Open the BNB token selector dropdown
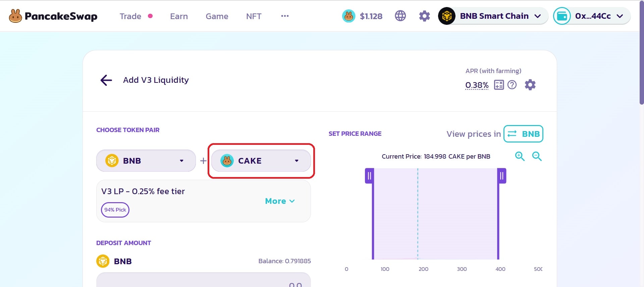Image resolution: width=644 pixels, height=287 pixels. click(146, 161)
